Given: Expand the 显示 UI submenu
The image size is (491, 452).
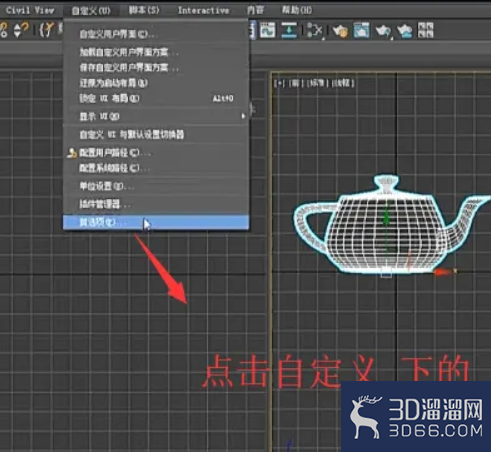Looking at the screenshot, I should [156, 116].
